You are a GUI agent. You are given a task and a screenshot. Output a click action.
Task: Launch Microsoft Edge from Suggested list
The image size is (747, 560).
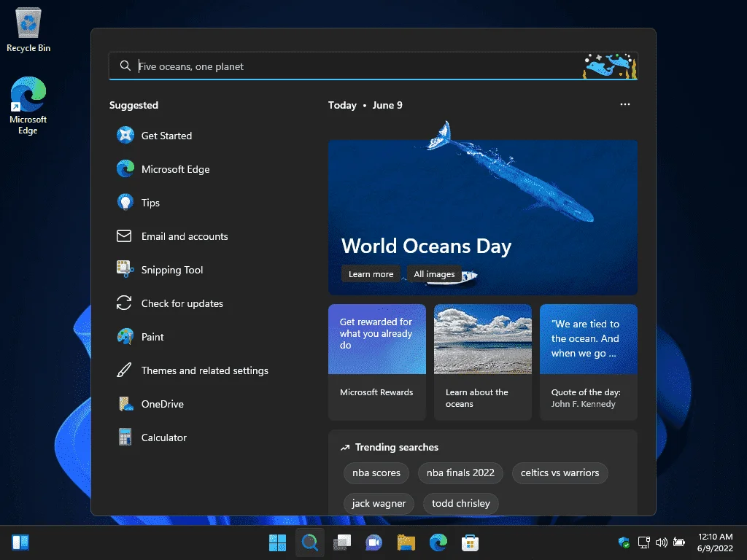click(163, 169)
